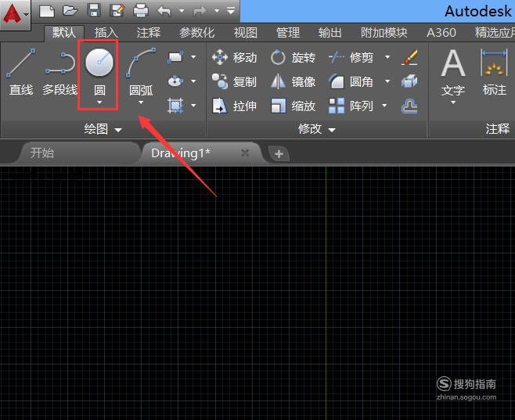Add a new drawing tab with plus button
The image size is (515, 420).
pyautogui.click(x=279, y=153)
